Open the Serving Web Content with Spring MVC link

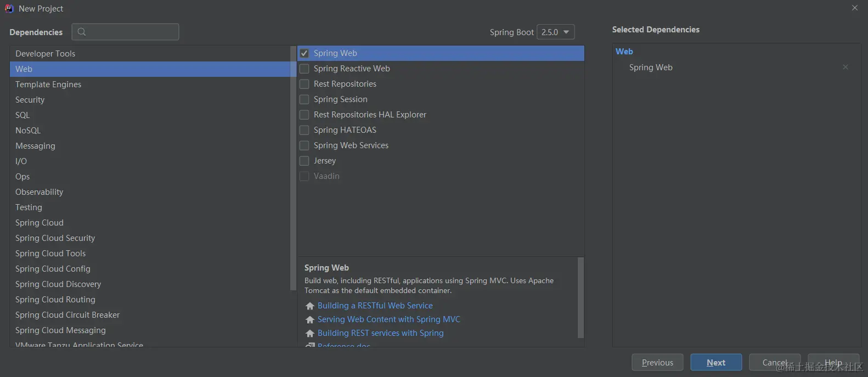click(x=388, y=319)
